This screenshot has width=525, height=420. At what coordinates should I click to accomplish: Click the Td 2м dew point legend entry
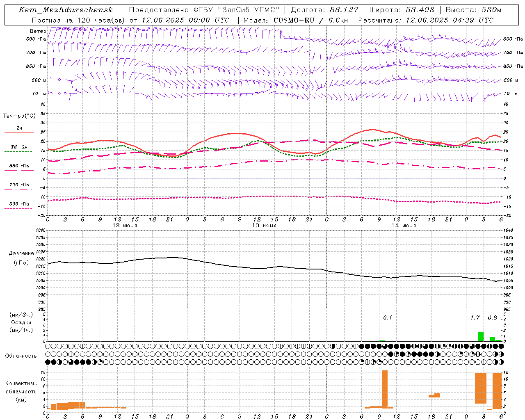tap(19, 147)
